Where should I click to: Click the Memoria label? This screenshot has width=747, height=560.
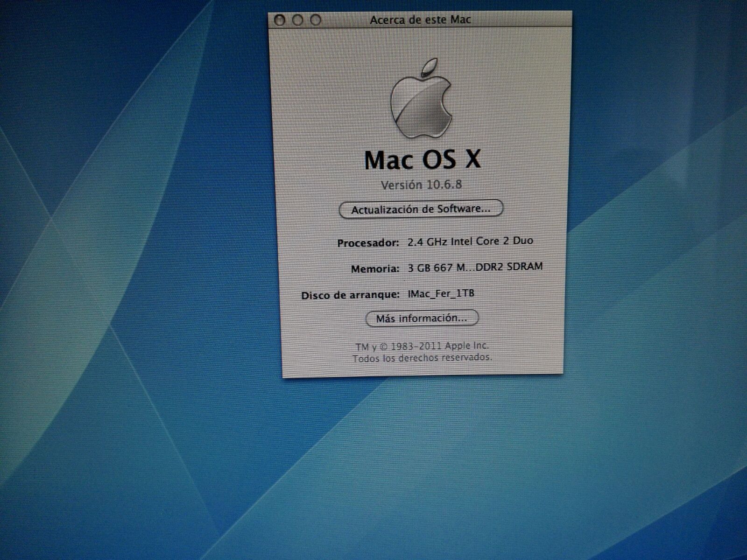tap(375, 269)
